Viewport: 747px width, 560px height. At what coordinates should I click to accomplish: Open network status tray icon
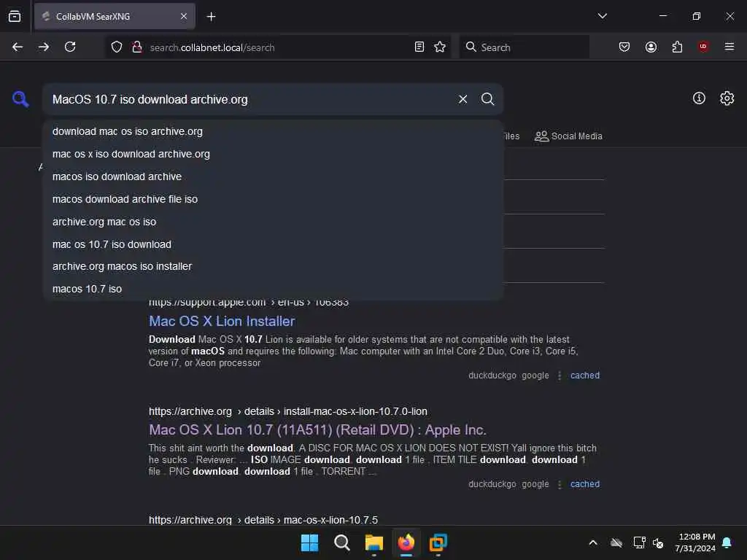coord(639,542)
